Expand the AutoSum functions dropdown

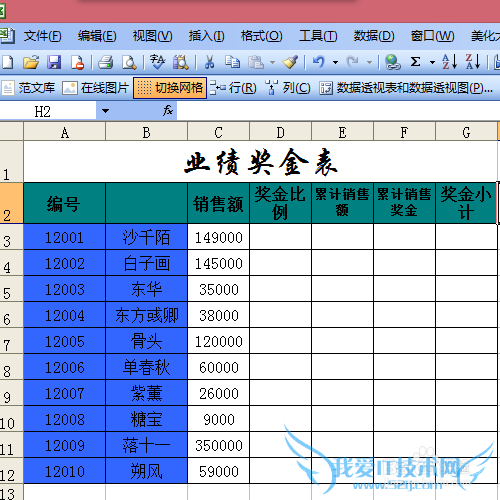tap(432, 63)
